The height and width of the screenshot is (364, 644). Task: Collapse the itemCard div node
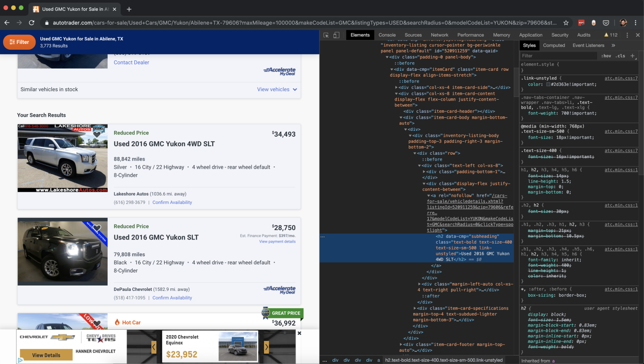(x=392, y=69)
